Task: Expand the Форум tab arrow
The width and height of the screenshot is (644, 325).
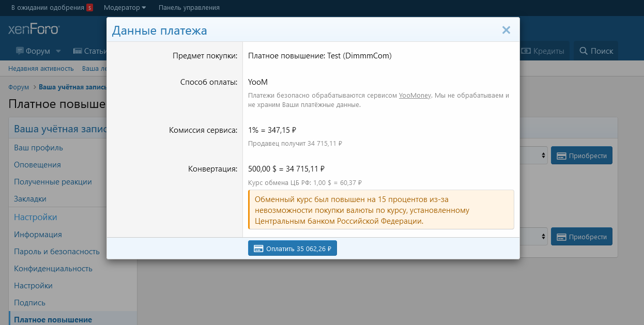Action: [58, 51]
